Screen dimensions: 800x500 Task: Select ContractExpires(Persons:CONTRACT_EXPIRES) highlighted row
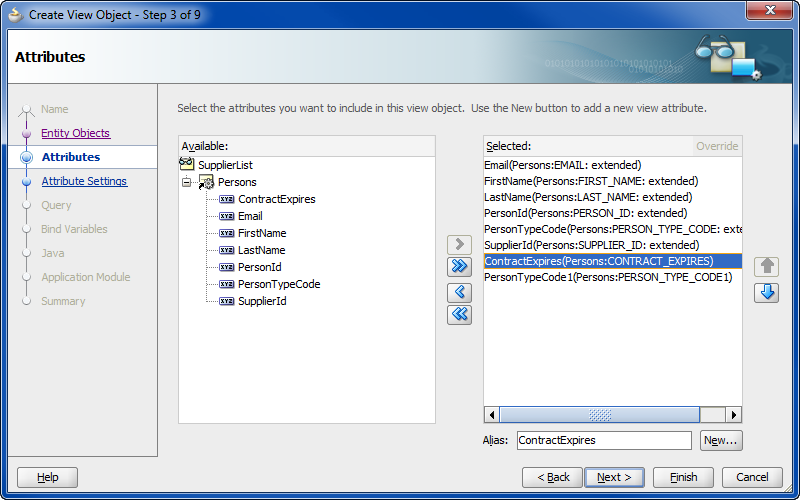coord(612,261)
